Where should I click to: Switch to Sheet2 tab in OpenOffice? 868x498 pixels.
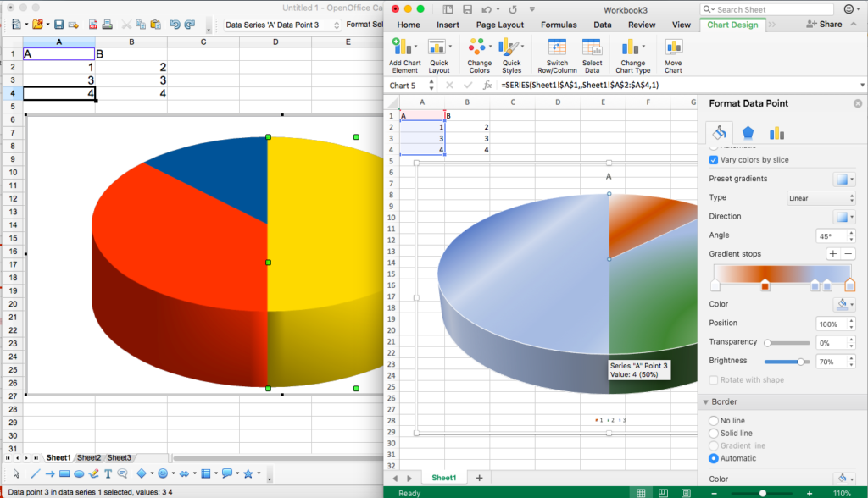pos(88,457)
